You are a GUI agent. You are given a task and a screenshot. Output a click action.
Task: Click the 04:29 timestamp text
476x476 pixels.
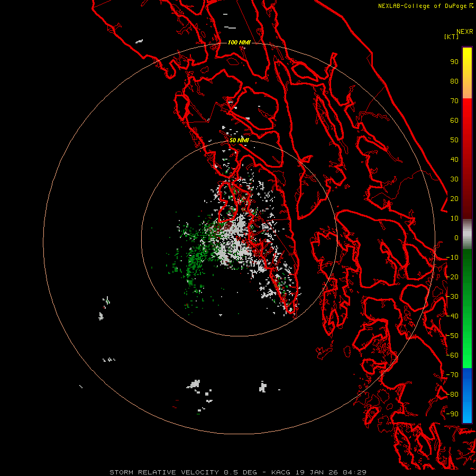tap(354, 472)
